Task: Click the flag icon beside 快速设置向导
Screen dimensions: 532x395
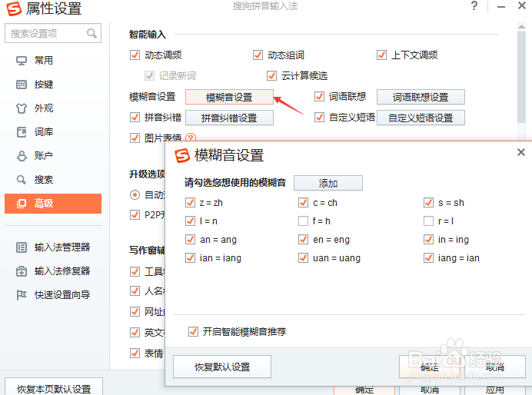Action: 22,295
